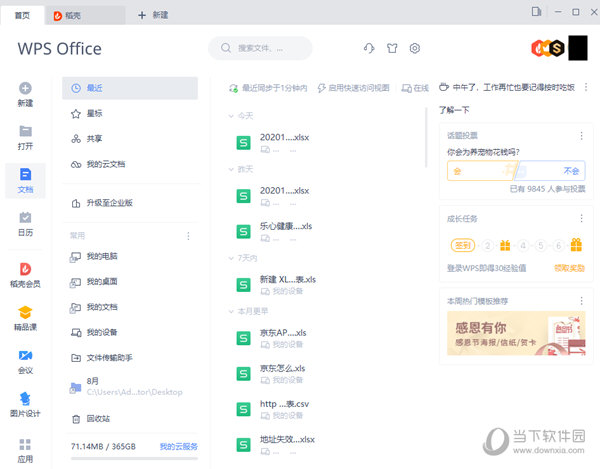Collapse the 昨天 file group
The image size is (600, 469).
point(231,169)
